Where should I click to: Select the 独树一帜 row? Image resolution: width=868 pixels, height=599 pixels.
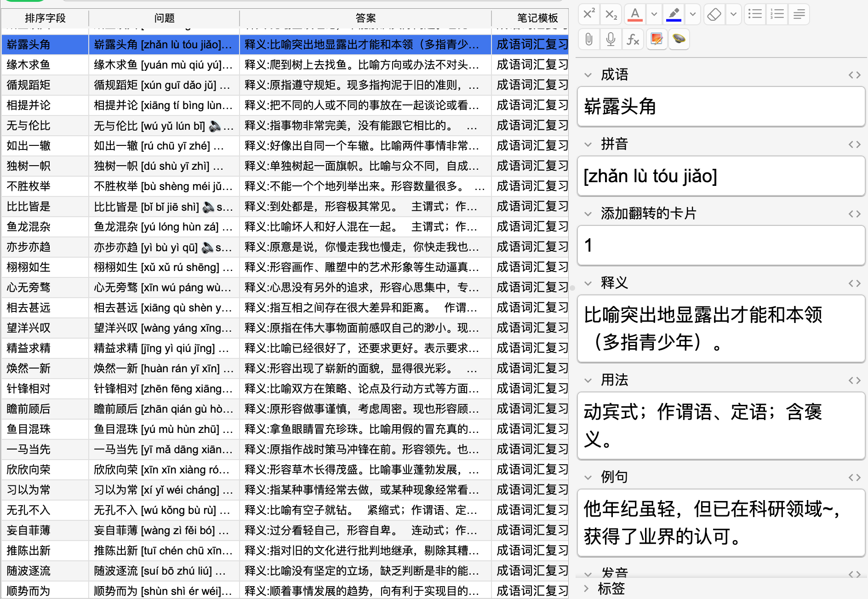pyautogui.click(x=285, y=166)
